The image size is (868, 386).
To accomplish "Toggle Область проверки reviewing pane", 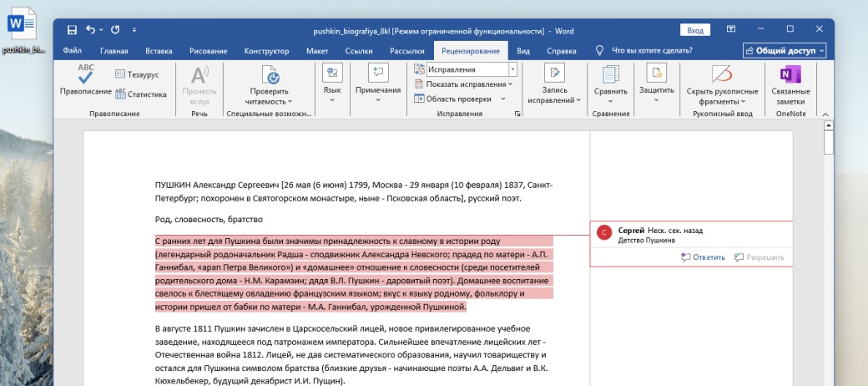I will pos(458,99).
